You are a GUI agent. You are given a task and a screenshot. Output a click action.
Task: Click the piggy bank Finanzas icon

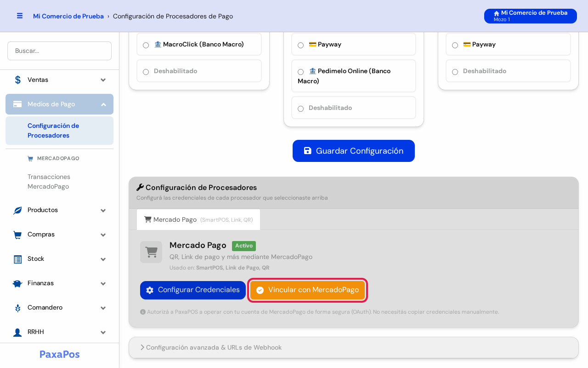[17, 283]
